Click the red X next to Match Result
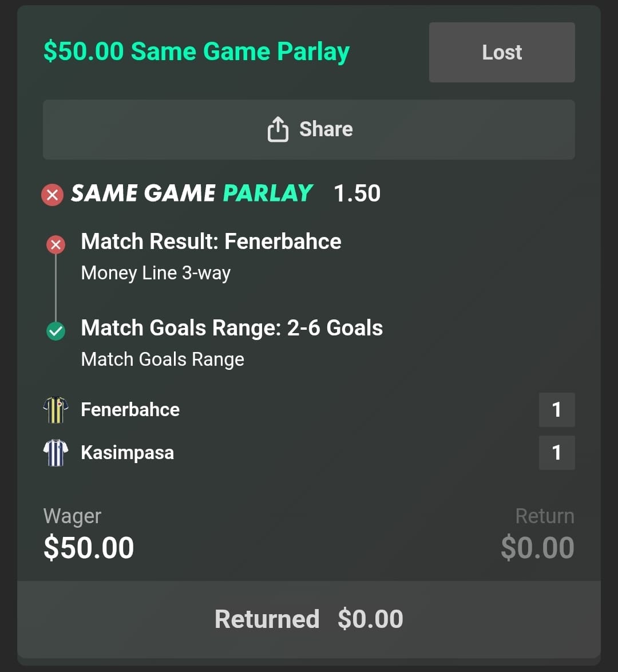Viewport: 618px width, 672px height. coord(56,245)
